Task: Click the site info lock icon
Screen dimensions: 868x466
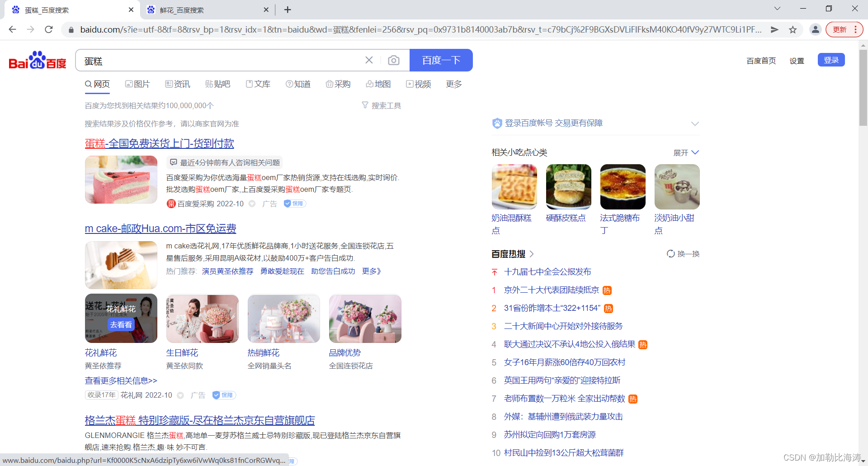Action: [71, 30]
